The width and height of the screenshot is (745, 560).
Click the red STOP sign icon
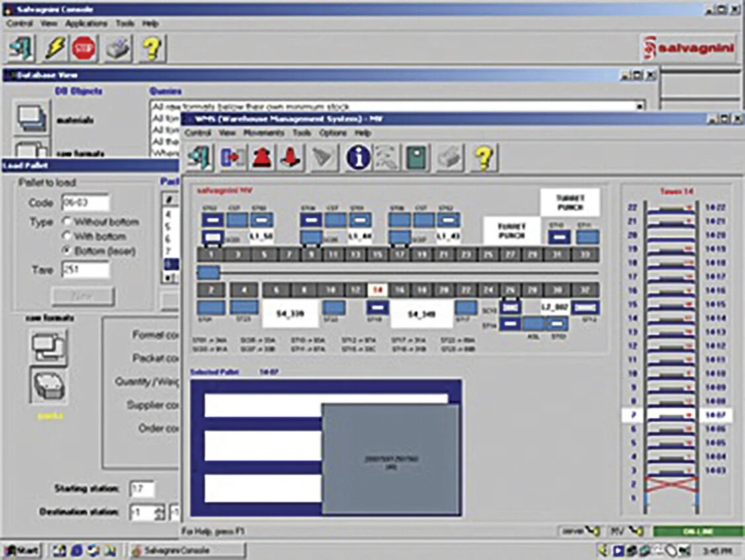point(84,48)
